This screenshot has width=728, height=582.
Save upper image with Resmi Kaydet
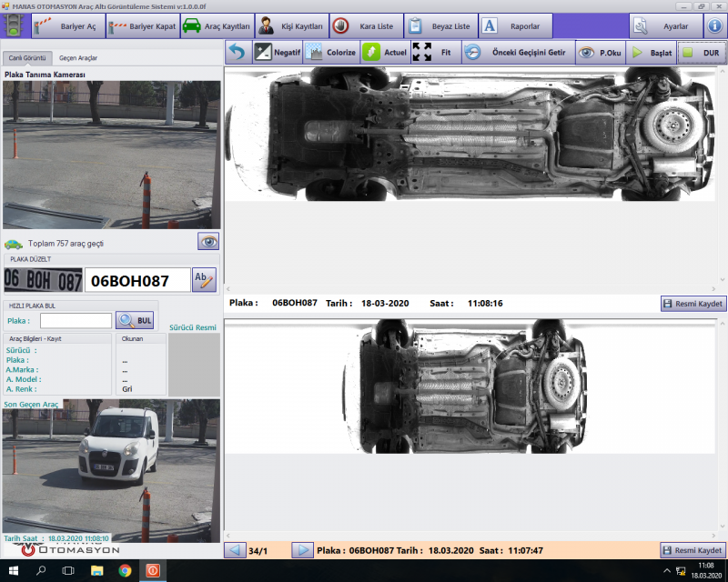pyautogui.click(x=693, y=304)
